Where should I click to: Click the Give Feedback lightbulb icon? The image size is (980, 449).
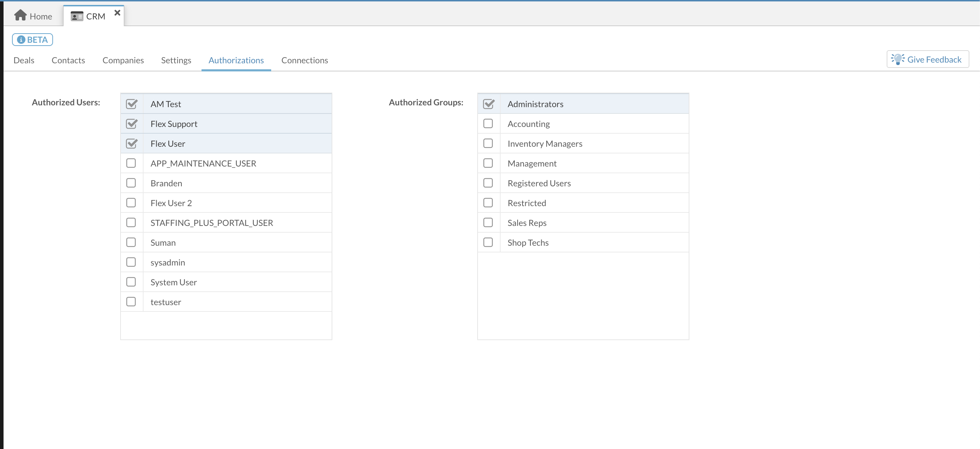[898, 59]
